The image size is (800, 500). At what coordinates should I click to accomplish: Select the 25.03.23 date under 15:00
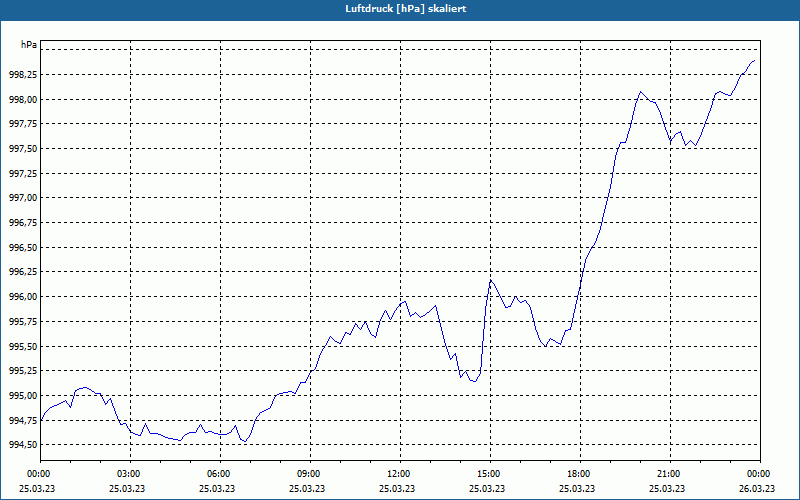point(487,488)
